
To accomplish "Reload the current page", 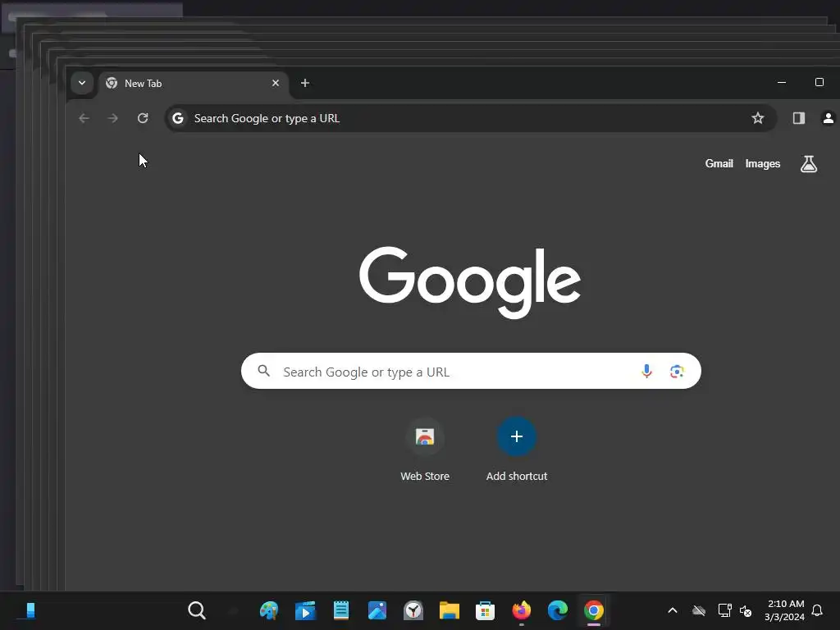I will pos(143,118).
